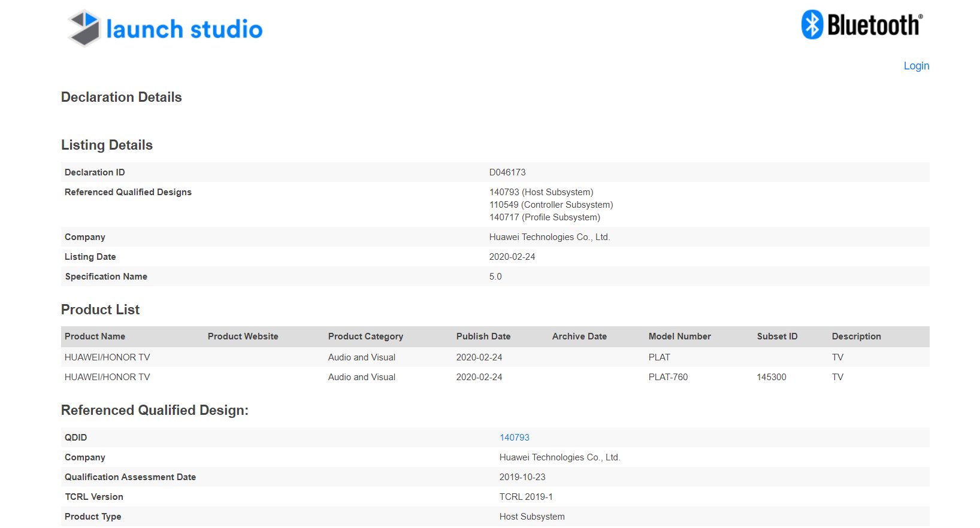Click the 140717 (Profile Subsystem) reference
The width and height of the screenshot is (980, 528).
[545, 217]
